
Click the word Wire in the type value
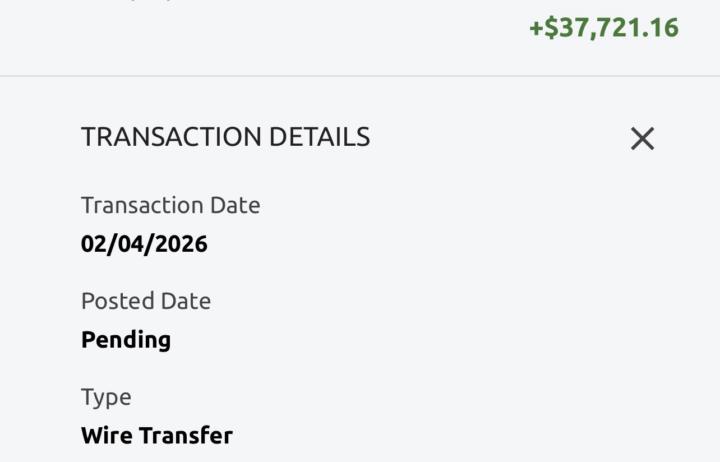pos(106,436)
